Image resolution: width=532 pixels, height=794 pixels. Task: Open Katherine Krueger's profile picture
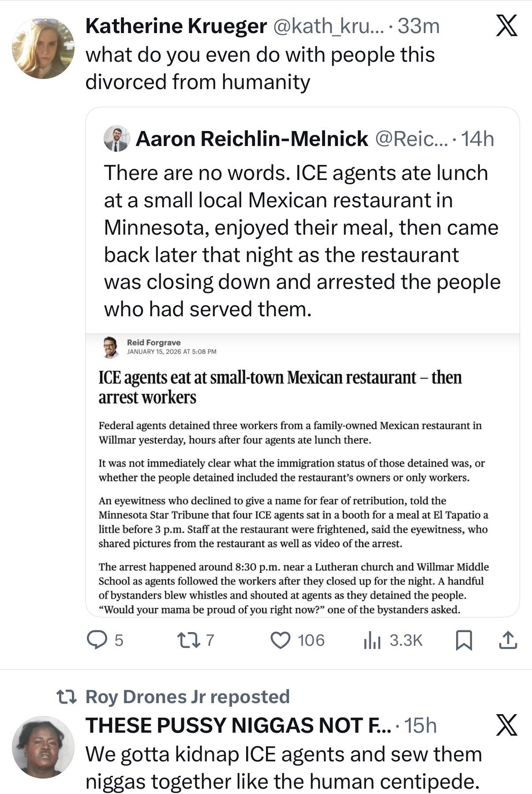click(43, 48)
